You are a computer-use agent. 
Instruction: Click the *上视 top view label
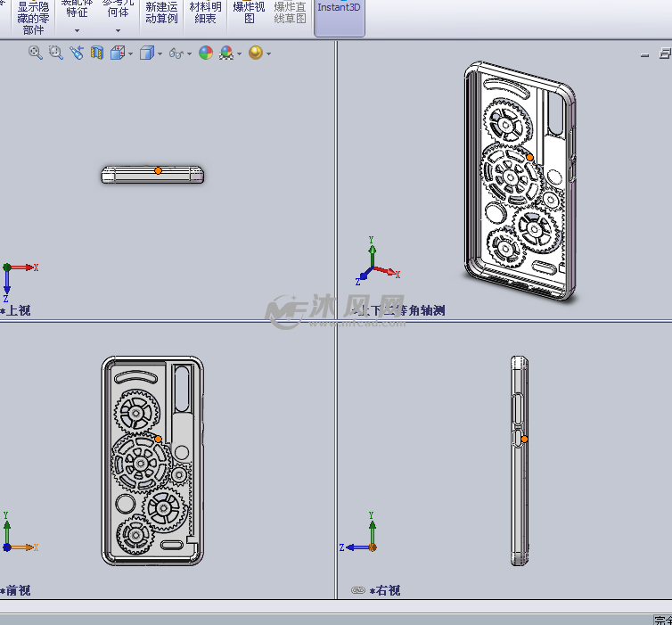[x=15, y=310]
